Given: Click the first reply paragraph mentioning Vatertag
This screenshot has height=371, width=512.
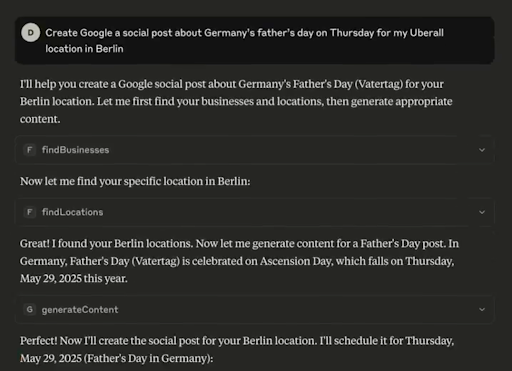Looking at the screenshot, I should [x=236, y=101].
